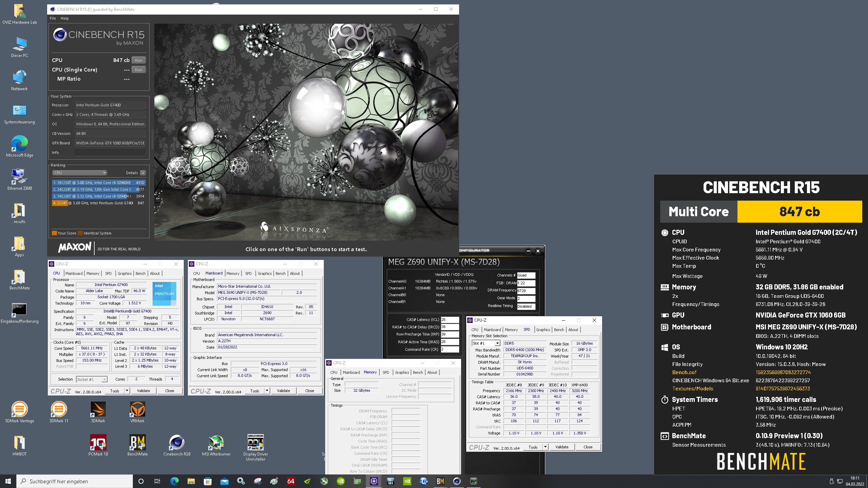
Task: Click the Details arrow in Cinebench Ranking
Action: point(143,173)
